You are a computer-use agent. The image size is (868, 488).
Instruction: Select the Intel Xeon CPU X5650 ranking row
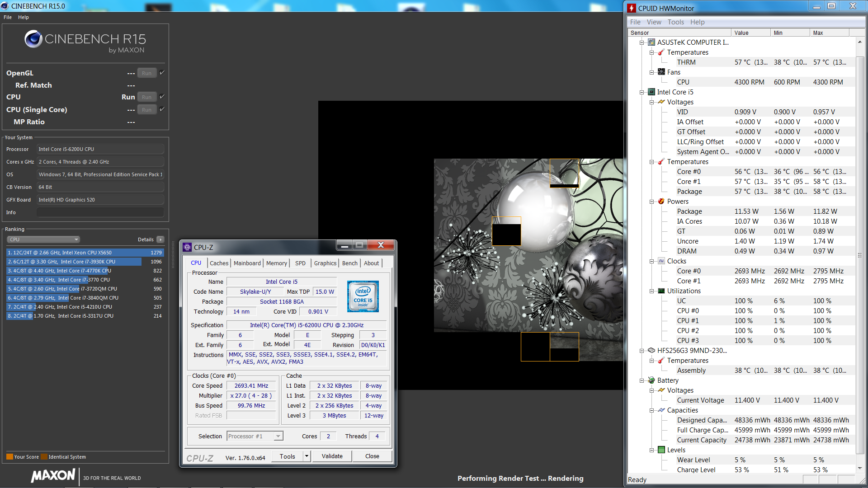point(85,253)
